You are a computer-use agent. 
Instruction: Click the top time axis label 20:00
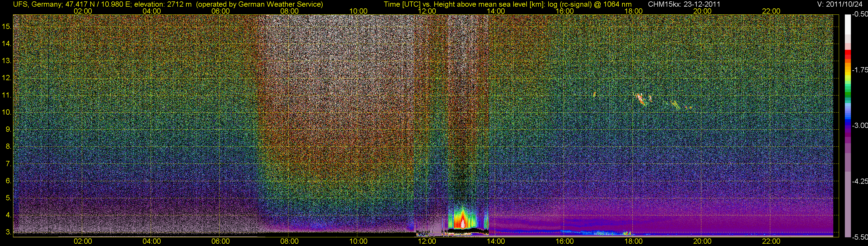point(702,11)
